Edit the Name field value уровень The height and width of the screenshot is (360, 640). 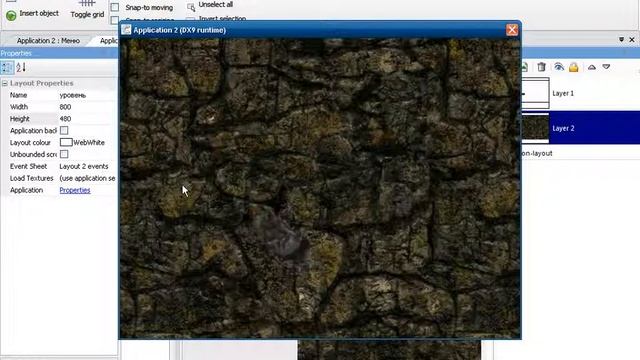coord(87,95)
